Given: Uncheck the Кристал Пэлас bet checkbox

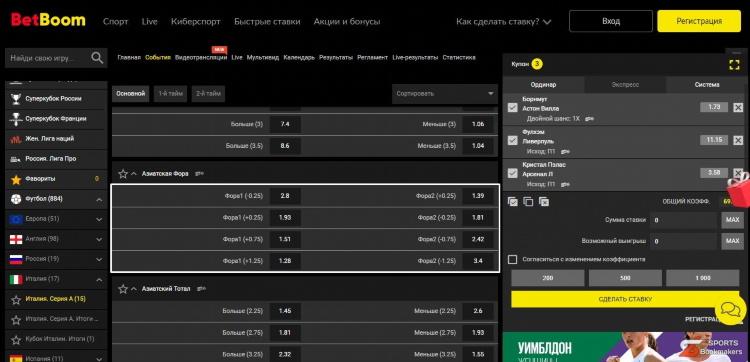Looking at the screenshot, I should [x=513, y=173].
